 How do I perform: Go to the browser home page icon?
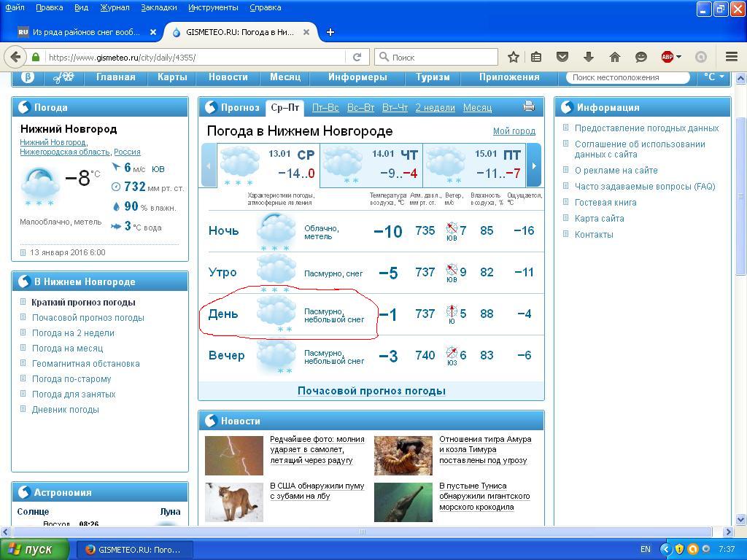tap(615, 57)
